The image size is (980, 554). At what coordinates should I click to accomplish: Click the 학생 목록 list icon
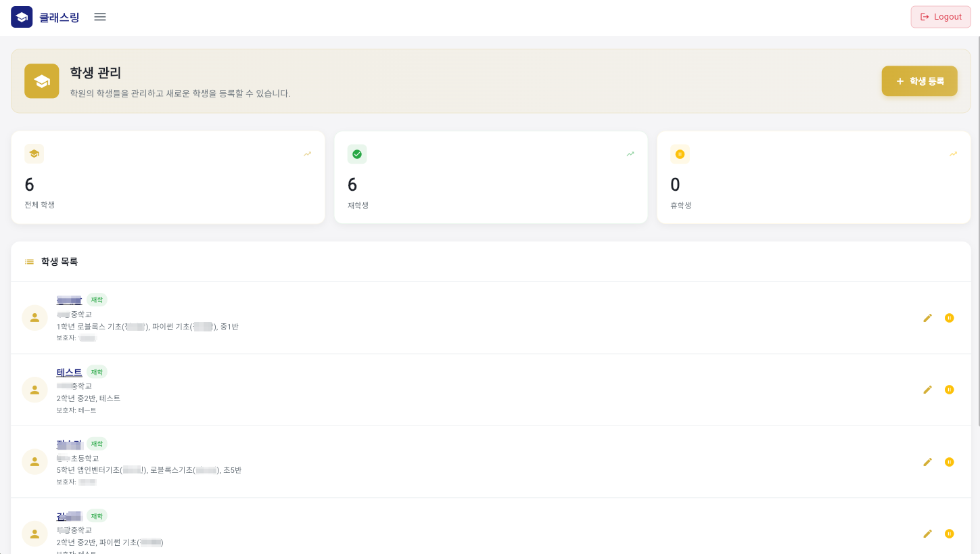(x=29, y=262)
